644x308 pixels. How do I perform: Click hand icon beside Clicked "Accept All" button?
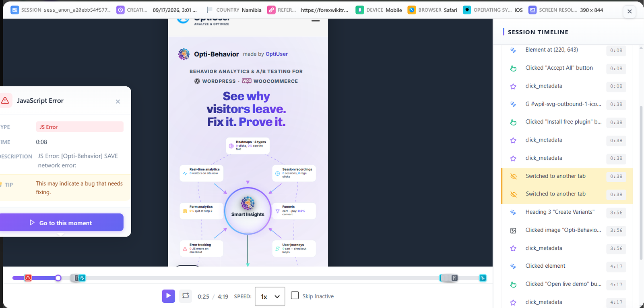[513, 68]
